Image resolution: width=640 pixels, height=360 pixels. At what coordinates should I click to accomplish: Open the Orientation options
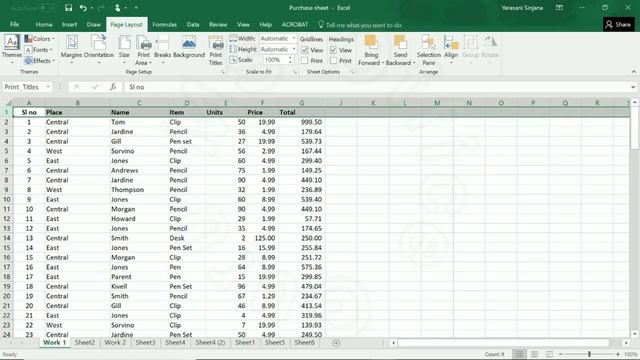click(99, 50)
